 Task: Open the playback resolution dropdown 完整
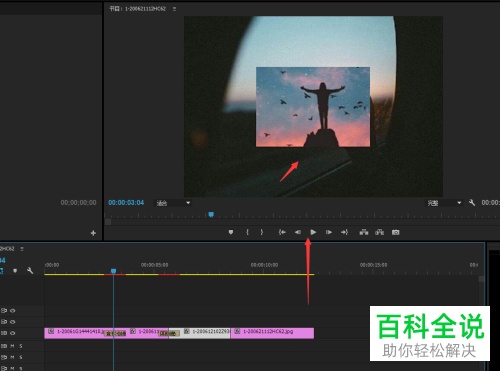coord(444,203)
